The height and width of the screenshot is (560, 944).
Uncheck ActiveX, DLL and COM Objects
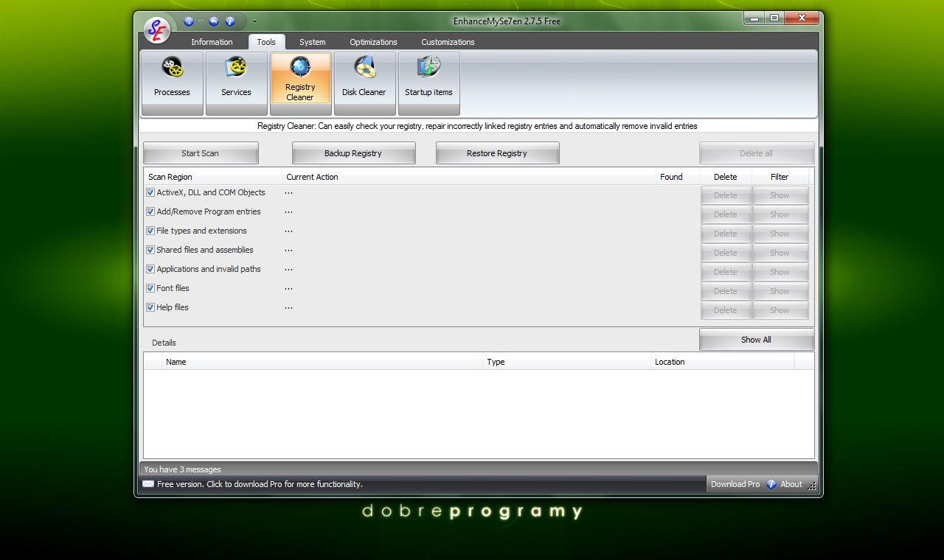(150, 192)
